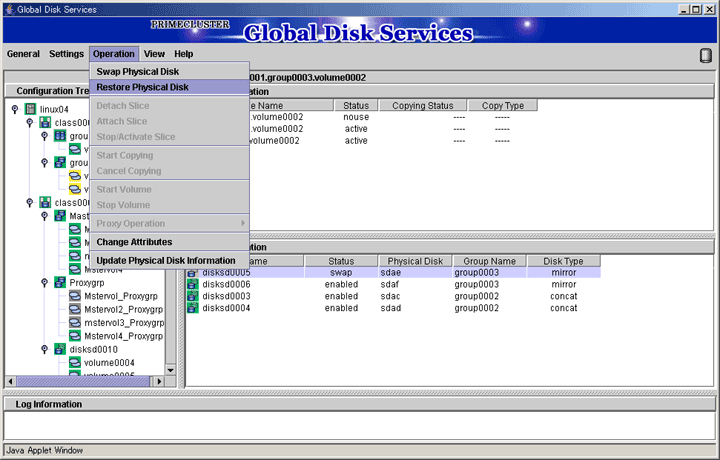Click the disksd0005 disk icon in table
This screenshot has height=460, width=720.
[192, 273]
